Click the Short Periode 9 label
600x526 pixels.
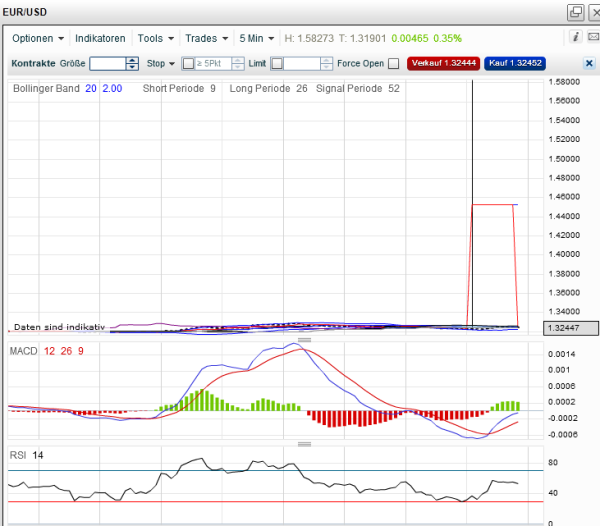coord(179,88)
